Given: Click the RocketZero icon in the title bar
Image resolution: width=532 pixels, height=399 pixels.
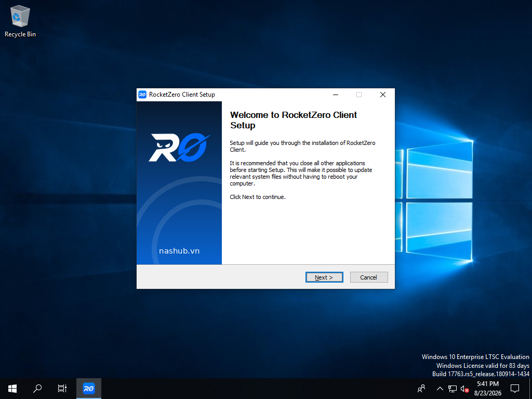Looking at the screenshot, I should click(x=142, y=95).
